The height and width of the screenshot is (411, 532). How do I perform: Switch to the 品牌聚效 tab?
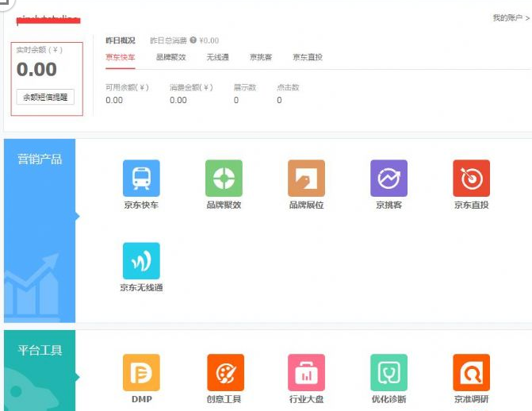(x=171, y=57)
